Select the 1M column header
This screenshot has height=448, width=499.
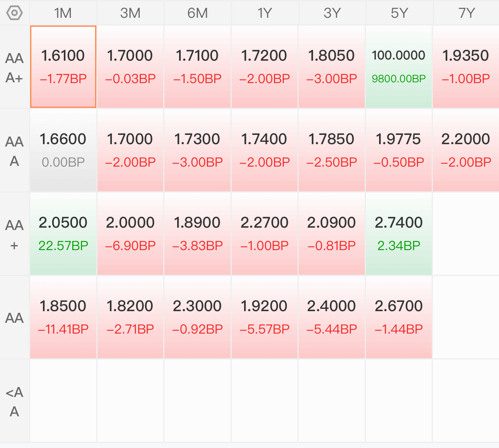63,13
